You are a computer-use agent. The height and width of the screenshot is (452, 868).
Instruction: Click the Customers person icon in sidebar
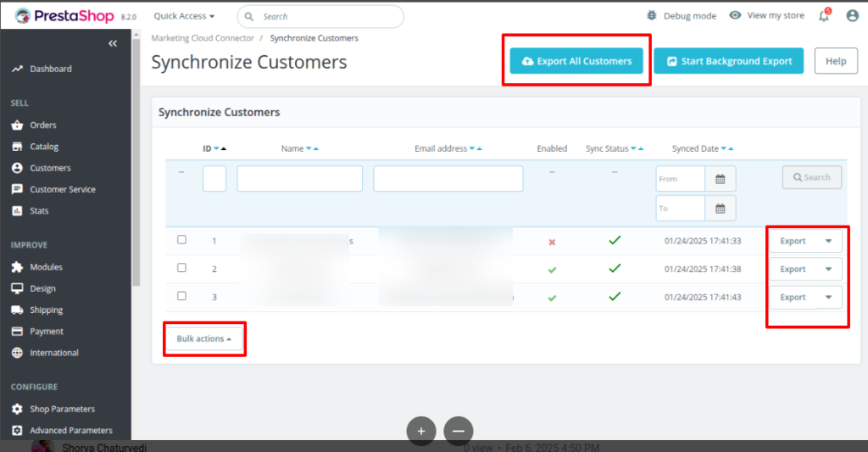[x=17, y=168]
